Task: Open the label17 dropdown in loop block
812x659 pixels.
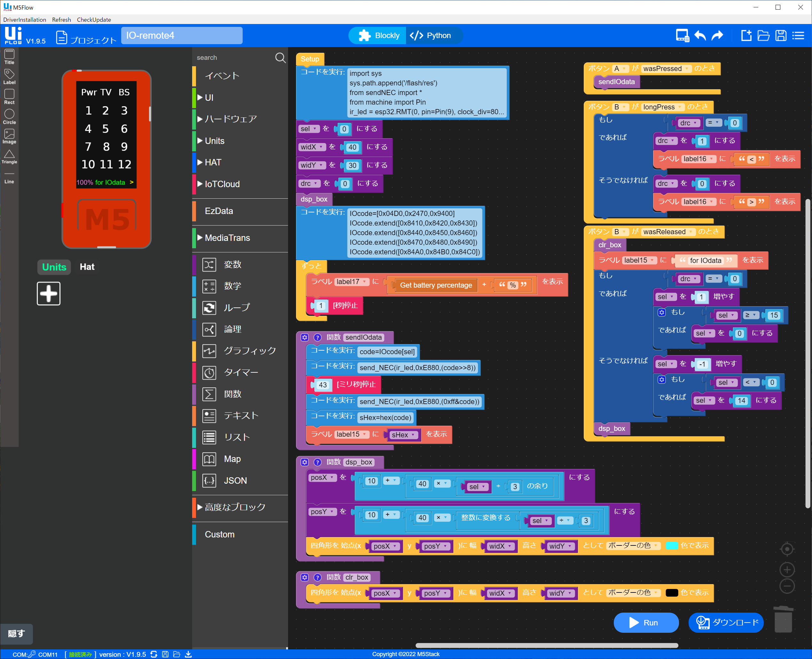Action: [x=352, y=282]
